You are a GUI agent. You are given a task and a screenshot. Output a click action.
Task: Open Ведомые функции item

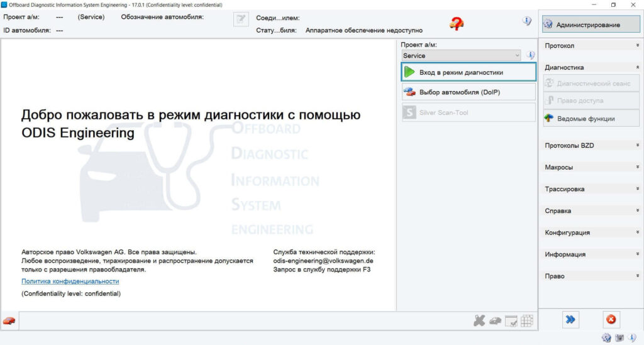coord(591,119)
